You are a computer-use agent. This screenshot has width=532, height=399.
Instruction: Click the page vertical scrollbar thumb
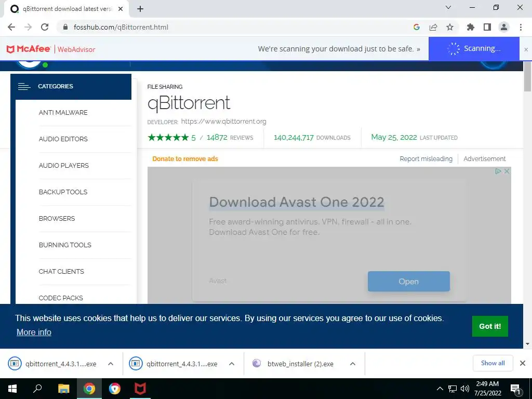[528, 77]
